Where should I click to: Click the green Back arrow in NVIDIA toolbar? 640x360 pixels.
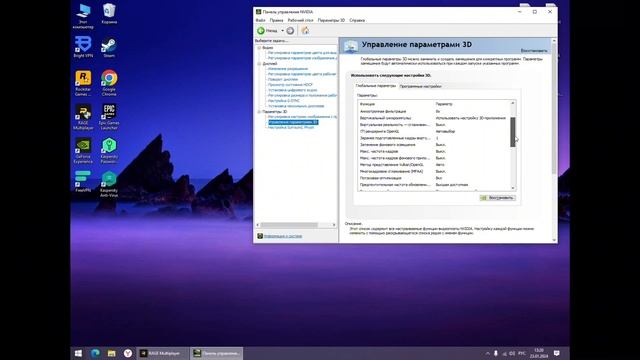click(261, 31)
